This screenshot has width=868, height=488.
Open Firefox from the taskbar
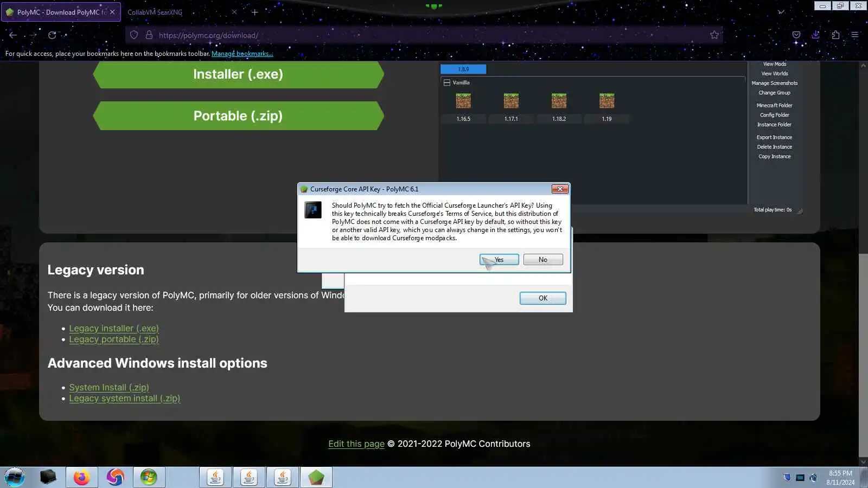82,477
